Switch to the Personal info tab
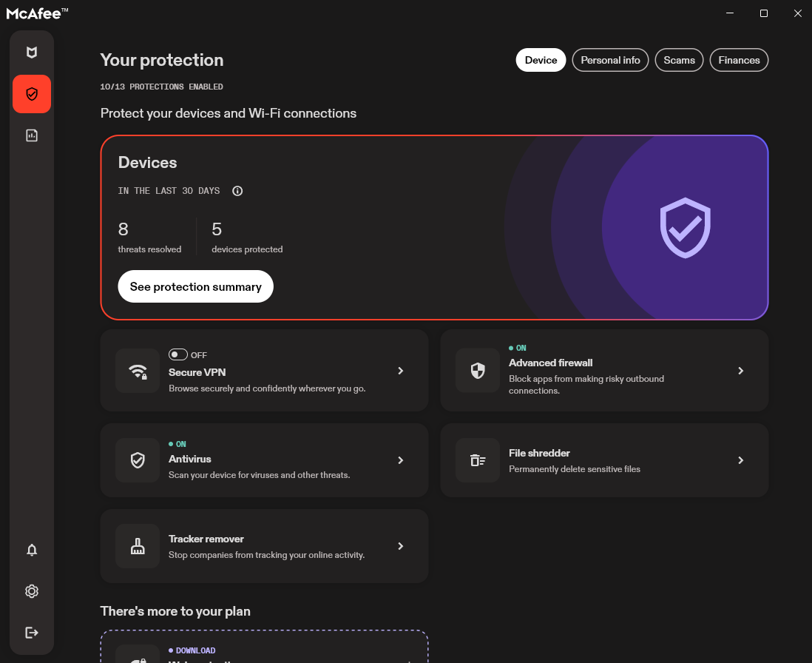 click(x=610, y=60)
